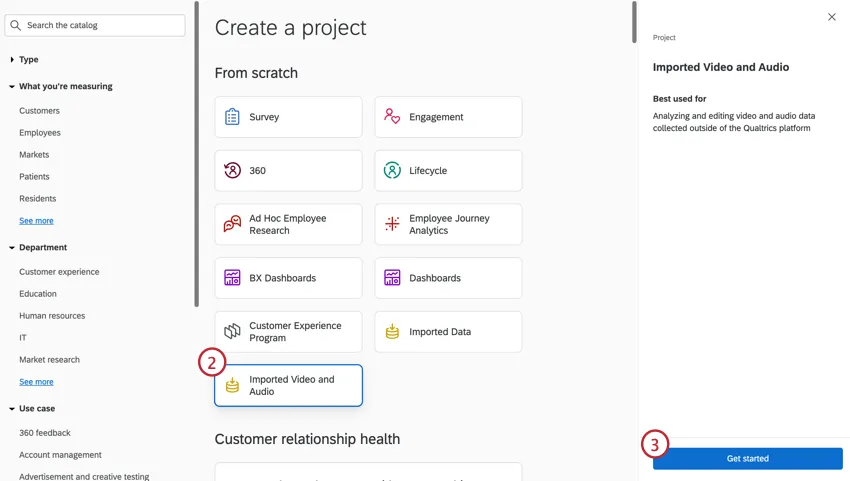Click the Lifecycle project icon
The width and height of the screenshot is (850, 481).
[392, 171]
